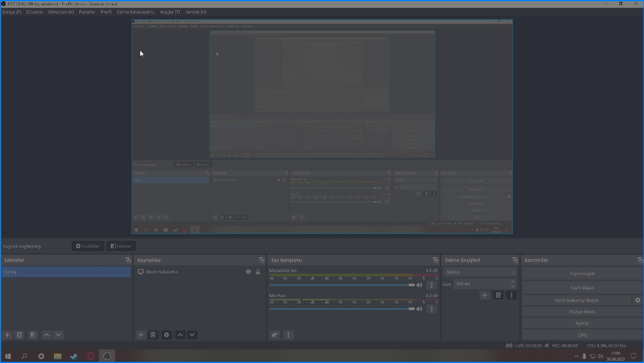Image resolution: width=644 pixels, height=363 pixels.
Task: Open the Araçlar menu
Action: coord(170,12)
